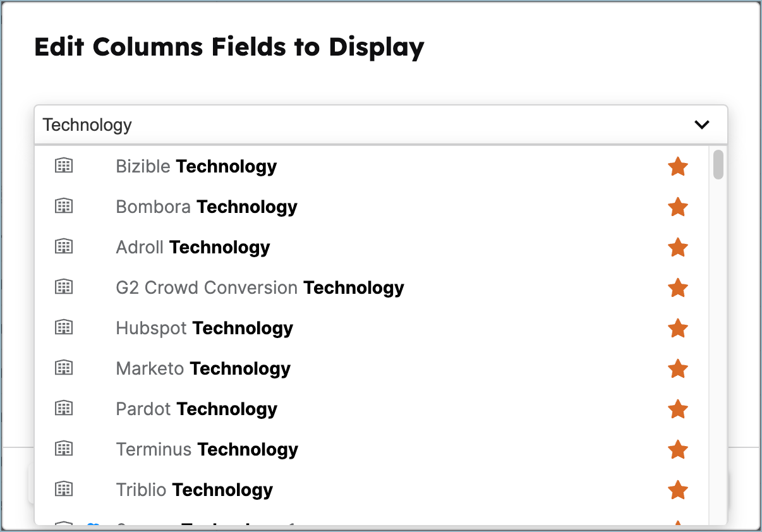Click the scrollbar thumb on the right
762x532 pixels.
[x=718, y=164]
